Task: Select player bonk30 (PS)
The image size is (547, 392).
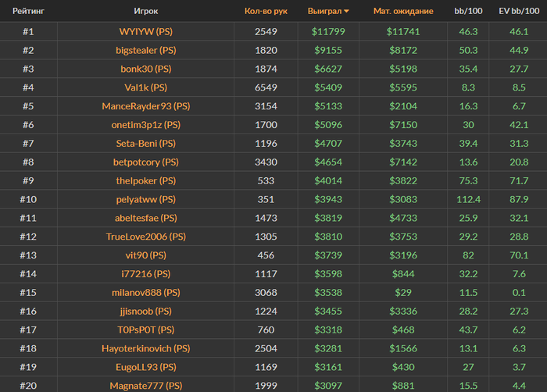Action: coord(145,69)
